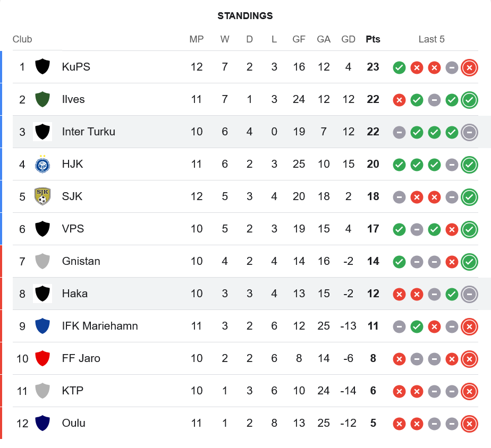Open the VPS team name link
This screenshot has height=448, width=491.
73,229
